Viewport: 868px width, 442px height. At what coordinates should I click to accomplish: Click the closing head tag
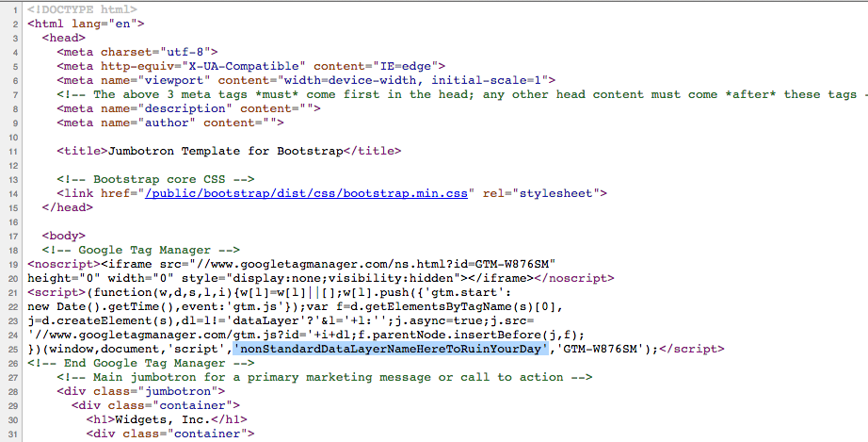tap(68, 207)
